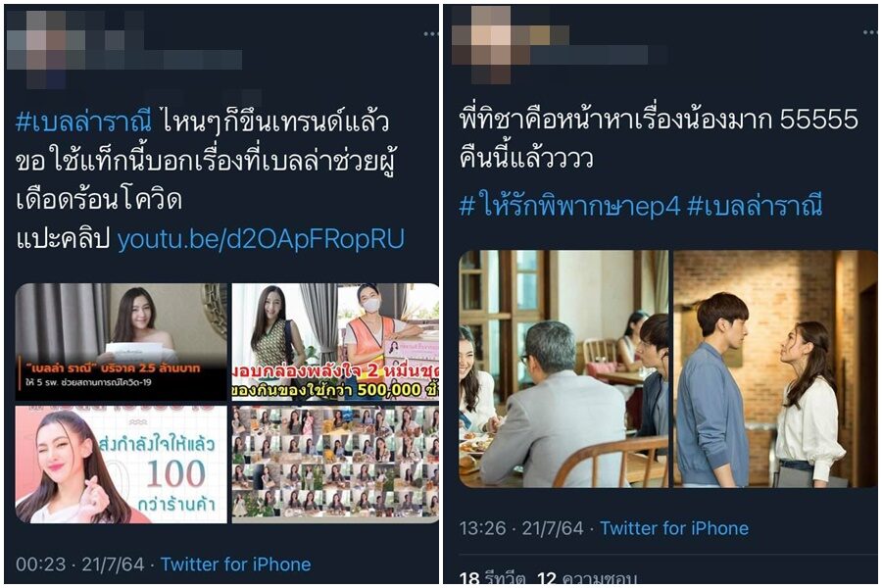Image resolution: width=882 pixels, height=588 pixels.
Task: Open the 00:23 21/7/64 timestamp
Action: (x=80, y=564)
